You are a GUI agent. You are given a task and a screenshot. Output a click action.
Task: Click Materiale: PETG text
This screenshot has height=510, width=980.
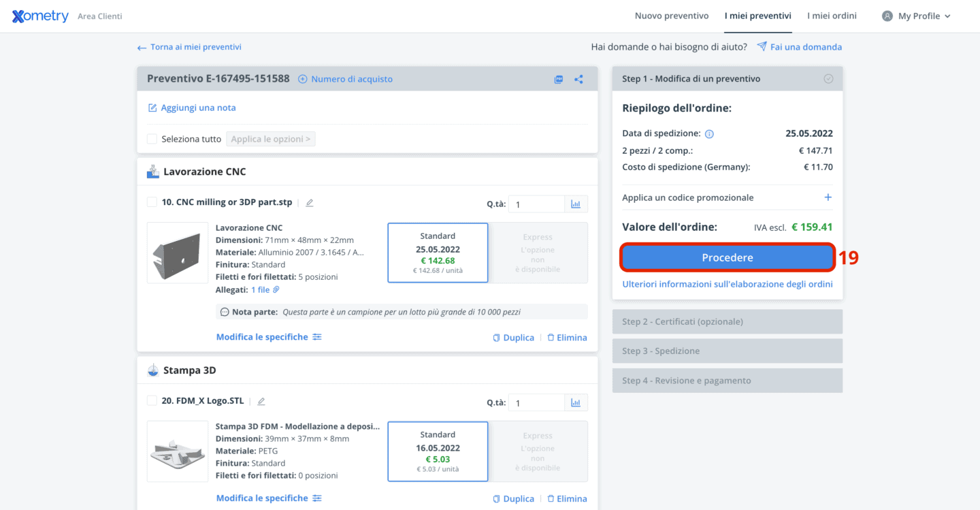246,451
